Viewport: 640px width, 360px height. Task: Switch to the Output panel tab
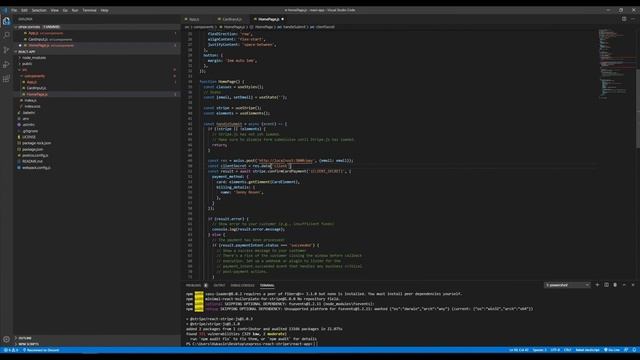[x=219, y=285]
